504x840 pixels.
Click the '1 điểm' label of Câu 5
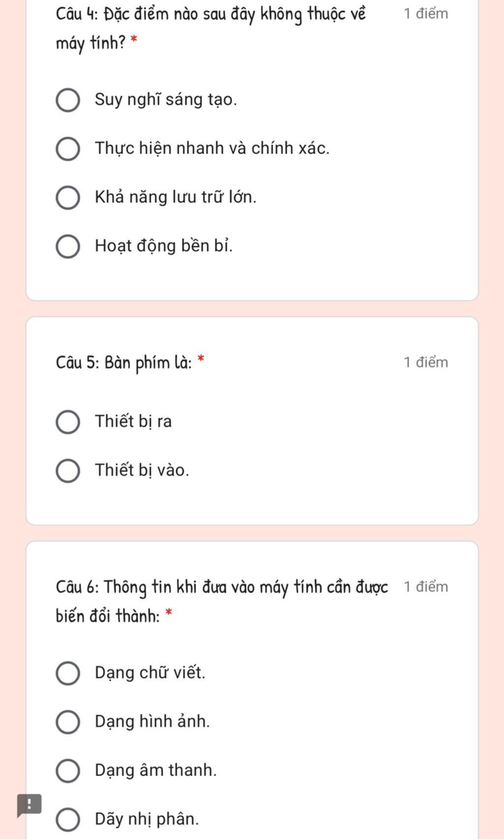tap(426, 363)
